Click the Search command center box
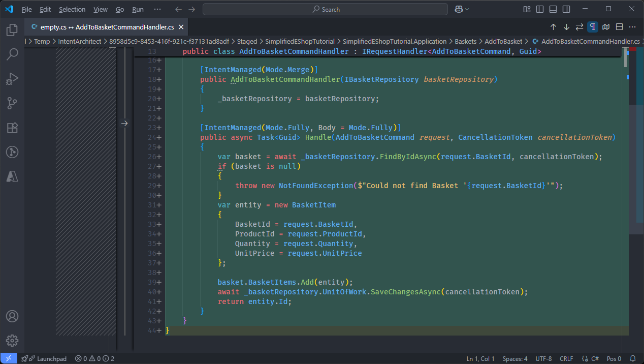 [x=325, y=9]
